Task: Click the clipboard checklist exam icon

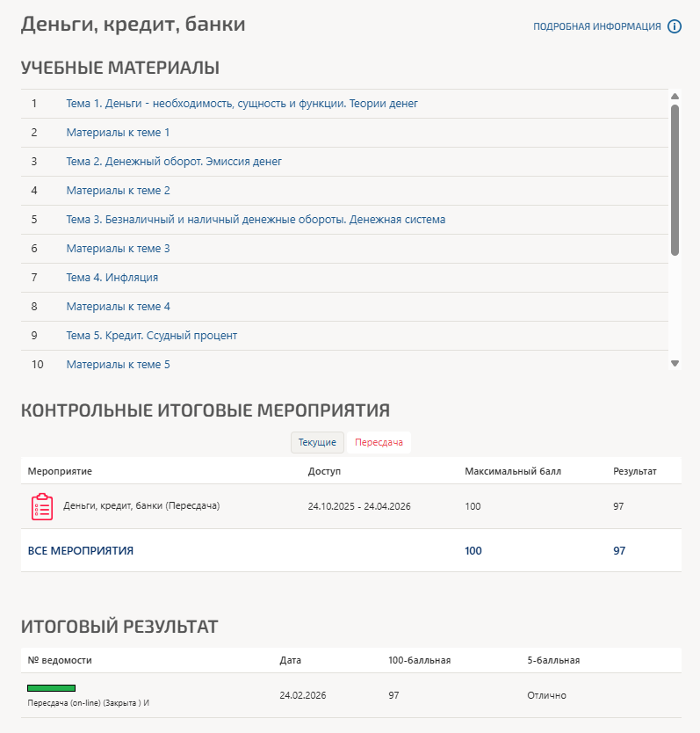Action: (x=42, y=507)
